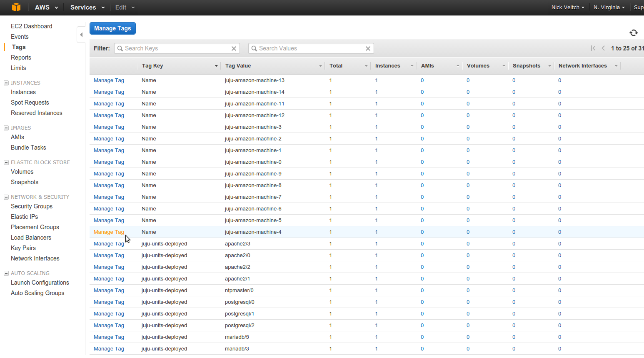Open Volumes page in sidebar
Viewport: 644px width, 358px height.
click(22, 172)
